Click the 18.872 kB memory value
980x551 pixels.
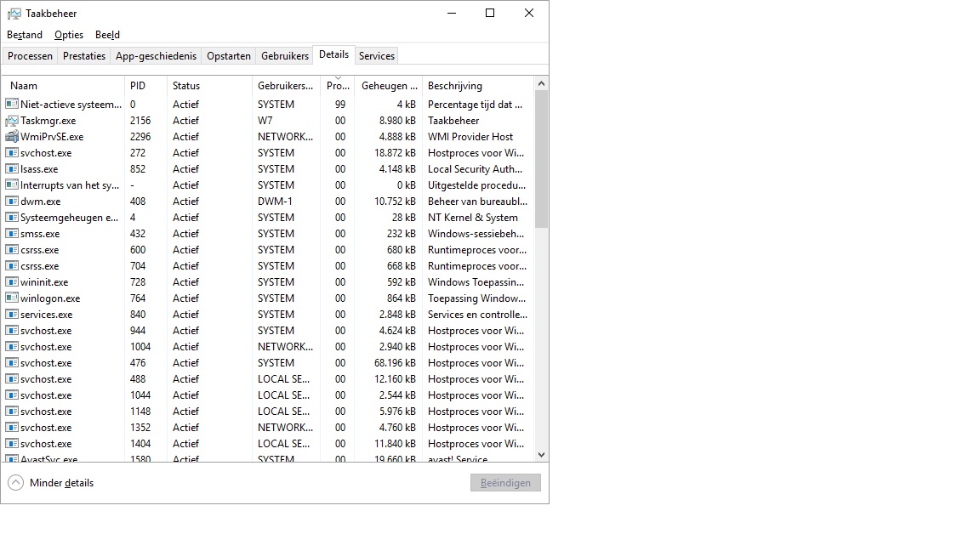click(395, 153)
